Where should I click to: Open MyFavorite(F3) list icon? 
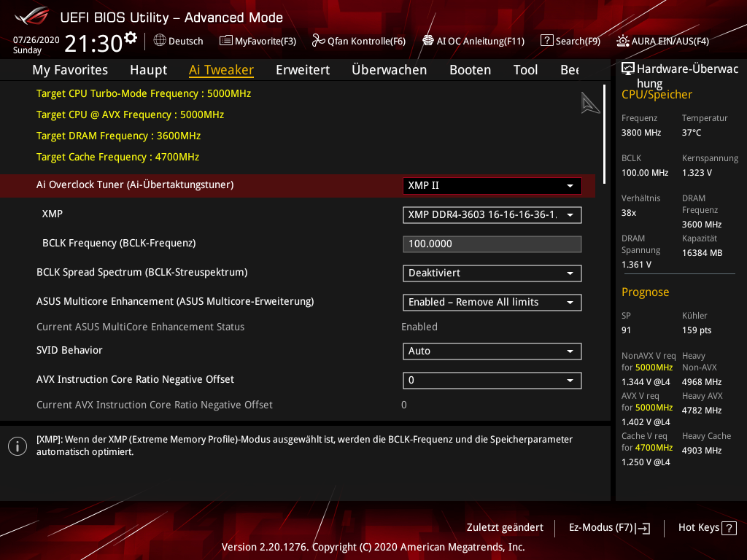click(x=226, y=41)
